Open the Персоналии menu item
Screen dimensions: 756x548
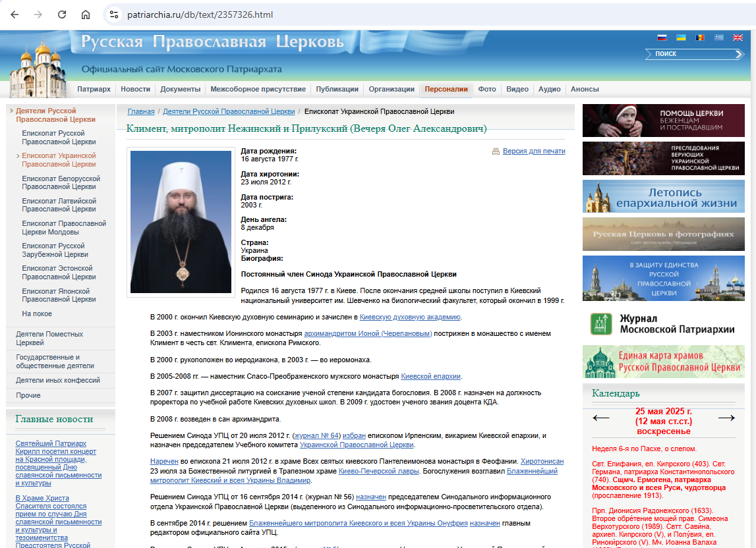point(446,89)
